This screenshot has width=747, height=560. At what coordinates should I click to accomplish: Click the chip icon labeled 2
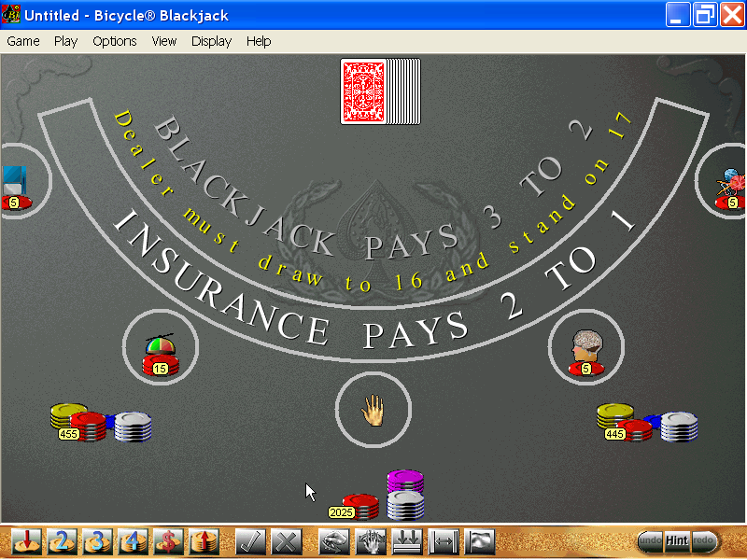pyautogui.click(x=62, y=541)
